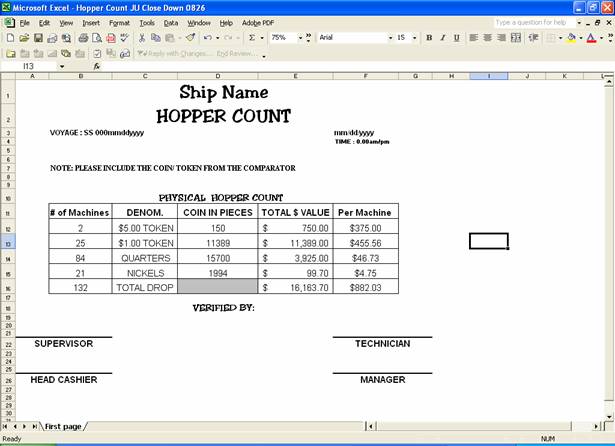
Task: Click the column D header
Action: coord(218,76)
